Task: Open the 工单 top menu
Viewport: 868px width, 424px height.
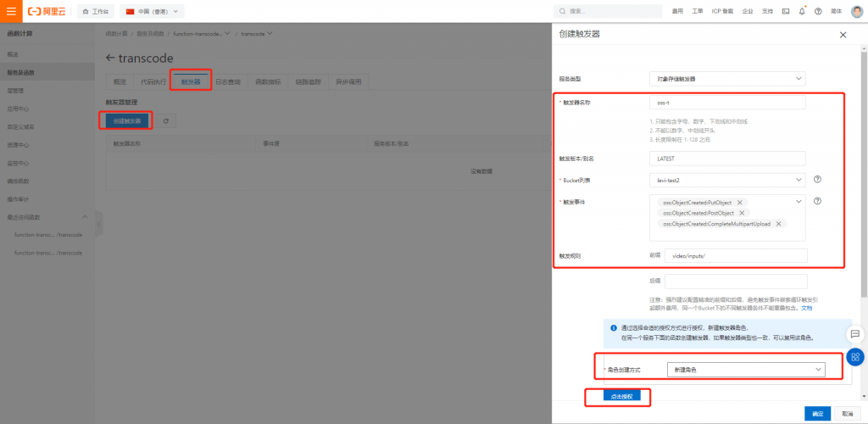Action: (698, 11)
